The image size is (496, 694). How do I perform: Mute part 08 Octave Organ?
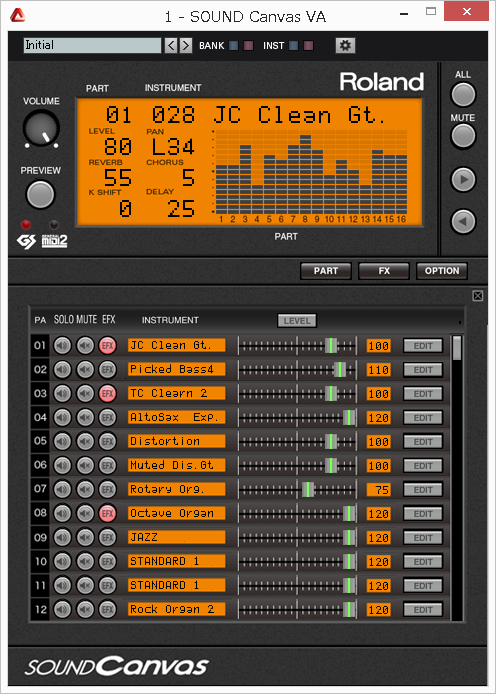(85, 513)
